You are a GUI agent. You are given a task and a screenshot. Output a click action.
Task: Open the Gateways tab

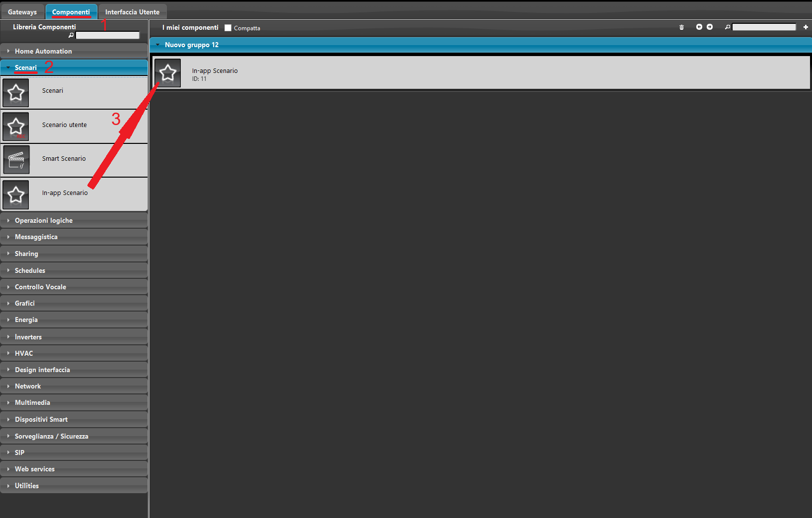tap(22, 12)
